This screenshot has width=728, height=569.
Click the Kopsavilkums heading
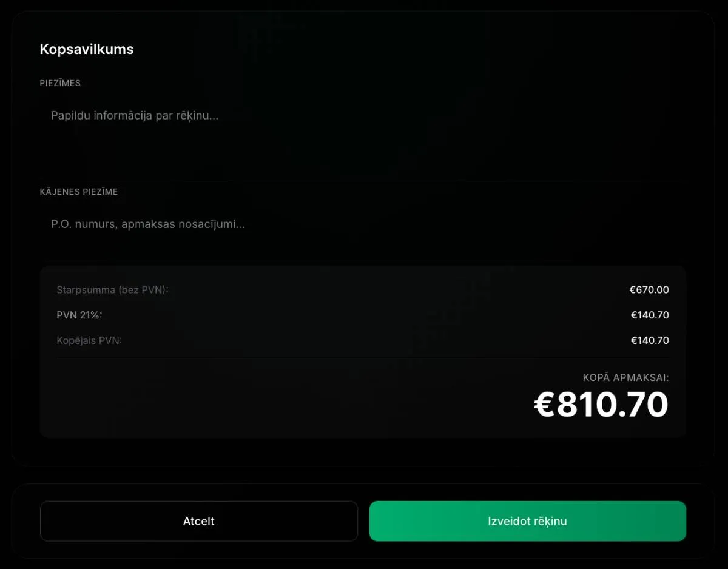point(87,49)
